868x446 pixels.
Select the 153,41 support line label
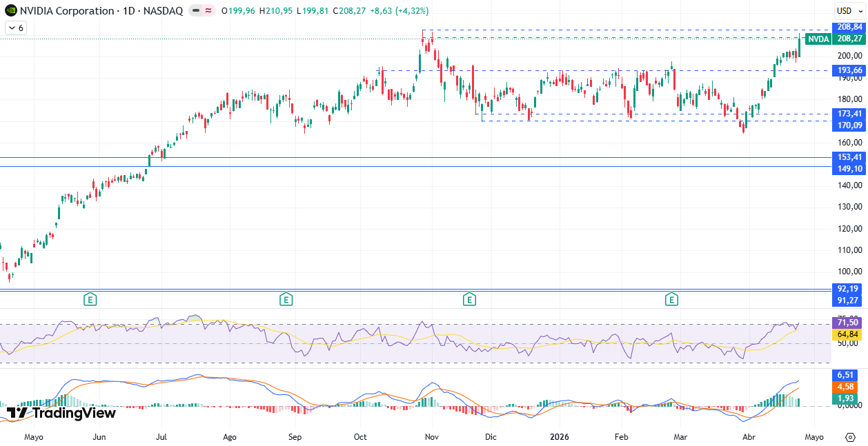[849, 157]
